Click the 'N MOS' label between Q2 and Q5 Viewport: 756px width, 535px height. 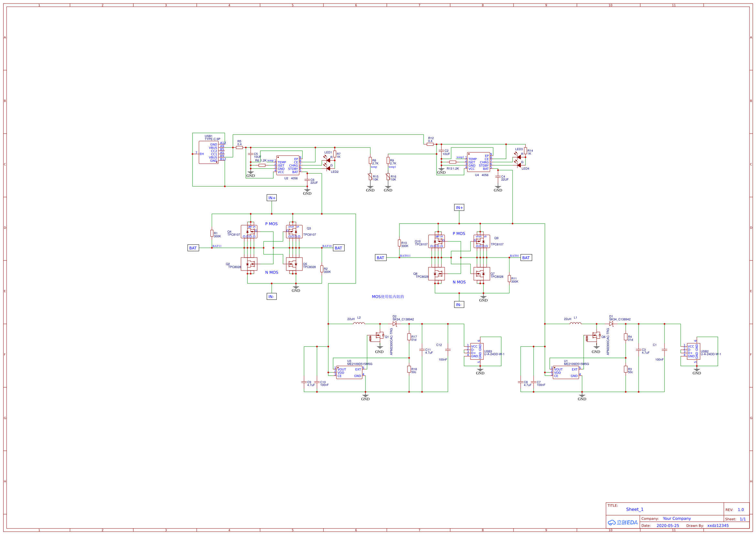[x=272, y=272]
